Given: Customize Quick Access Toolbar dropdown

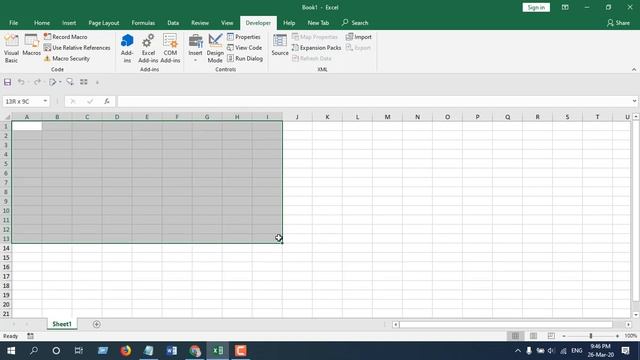Looking at the screenshot, I should [x=97, y=83].
